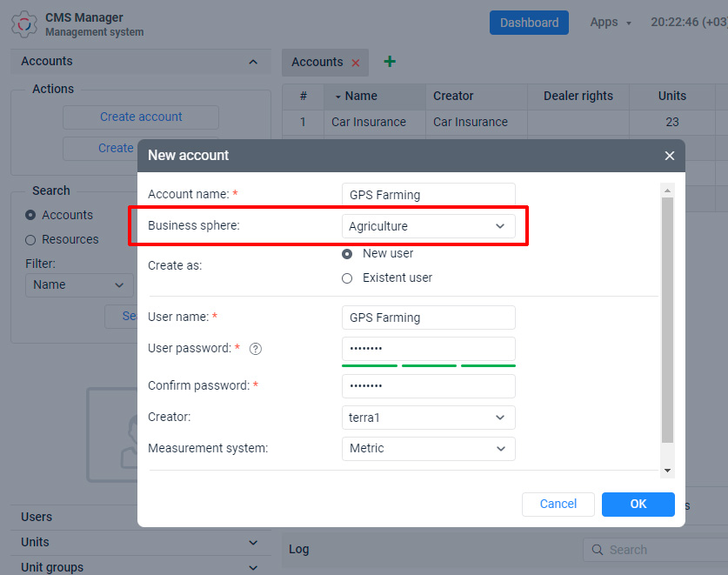Click the search magnifier icon in Log
This screenshot has height=575, width=728.
point(598,550)
